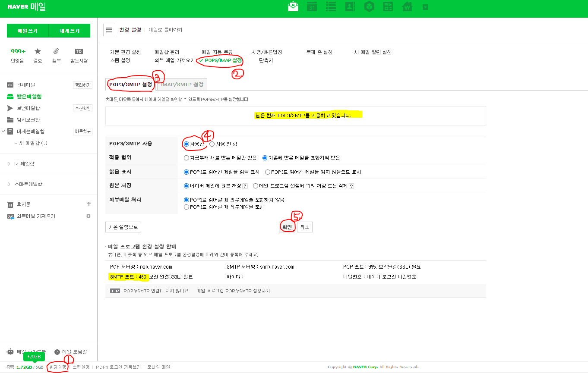Collapse the 내게쓴메일함 chevron
The width and height of the screenshot is (588, 373).
pos(3,131)
